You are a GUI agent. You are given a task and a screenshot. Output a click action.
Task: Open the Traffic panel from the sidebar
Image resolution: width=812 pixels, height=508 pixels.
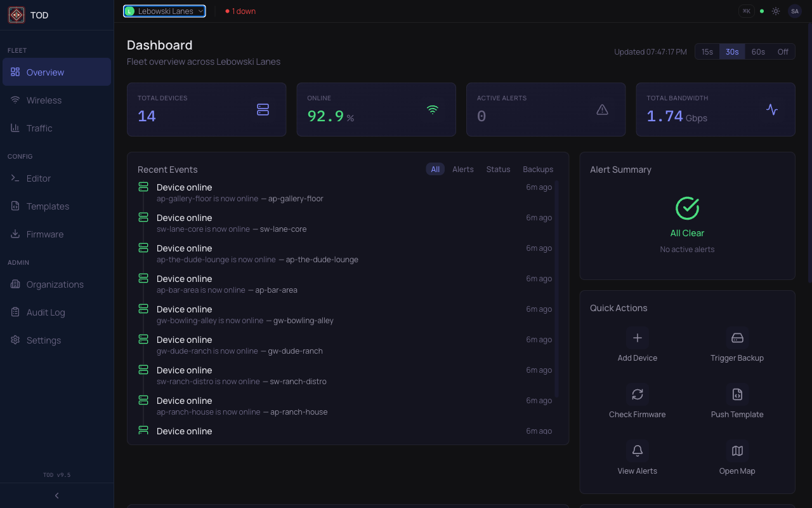point(40,128)
